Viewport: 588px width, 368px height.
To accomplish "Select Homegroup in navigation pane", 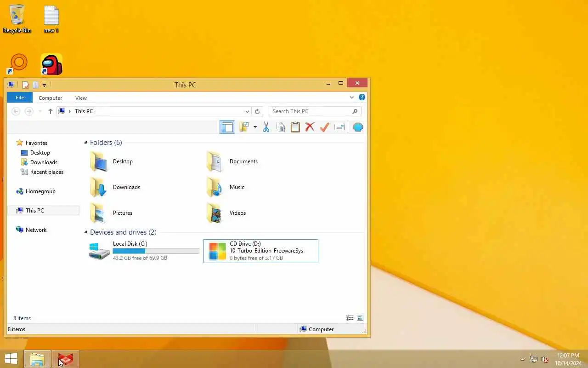I will (40, 191).
